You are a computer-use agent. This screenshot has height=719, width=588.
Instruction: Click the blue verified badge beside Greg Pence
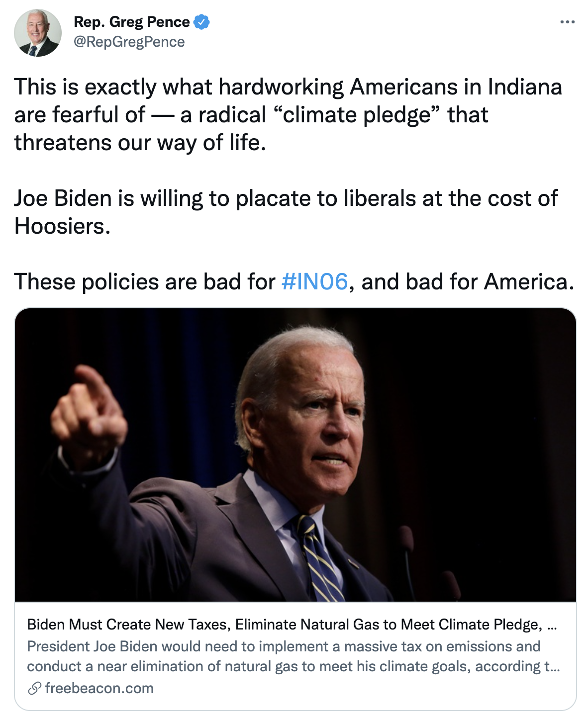click(201, 22)
